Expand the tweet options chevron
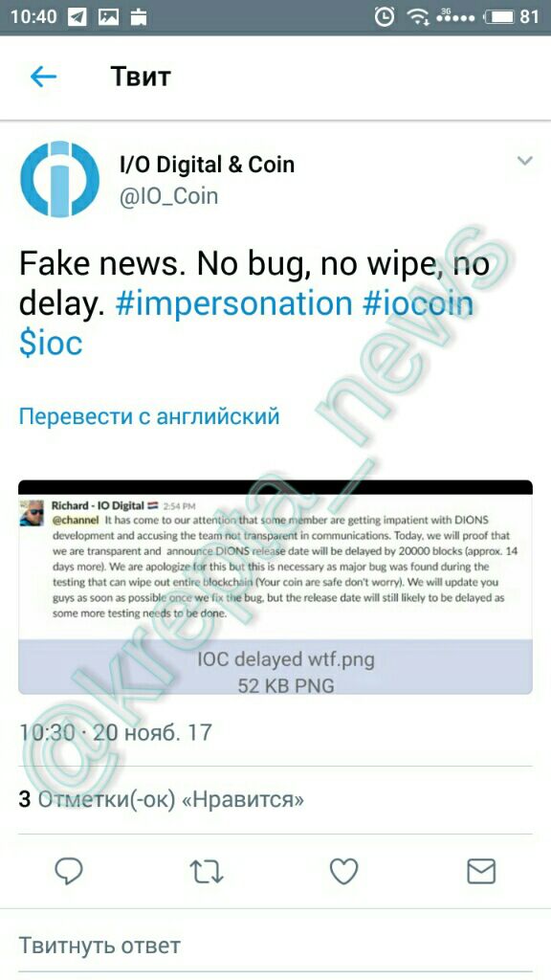This screenshot has height=980, width=551. pyautogui.click(x=525, y=161)
